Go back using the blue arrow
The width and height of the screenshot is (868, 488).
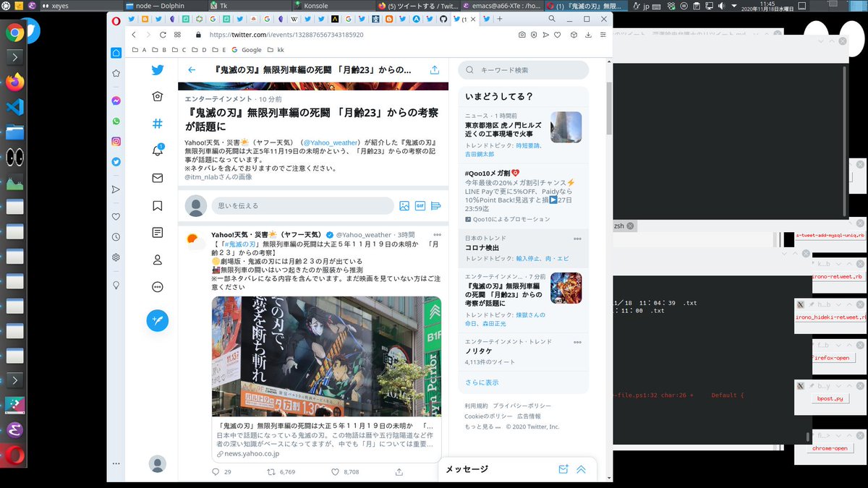(192, 70)
